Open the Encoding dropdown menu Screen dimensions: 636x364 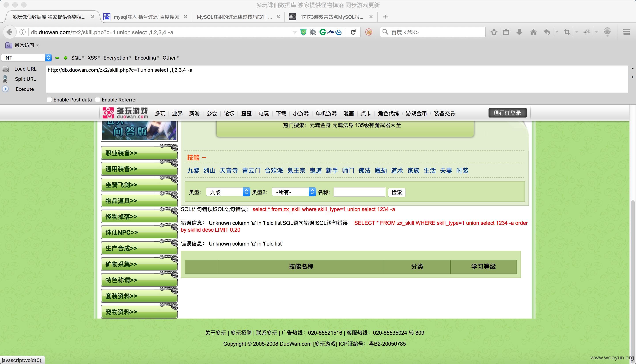(147, 58)
